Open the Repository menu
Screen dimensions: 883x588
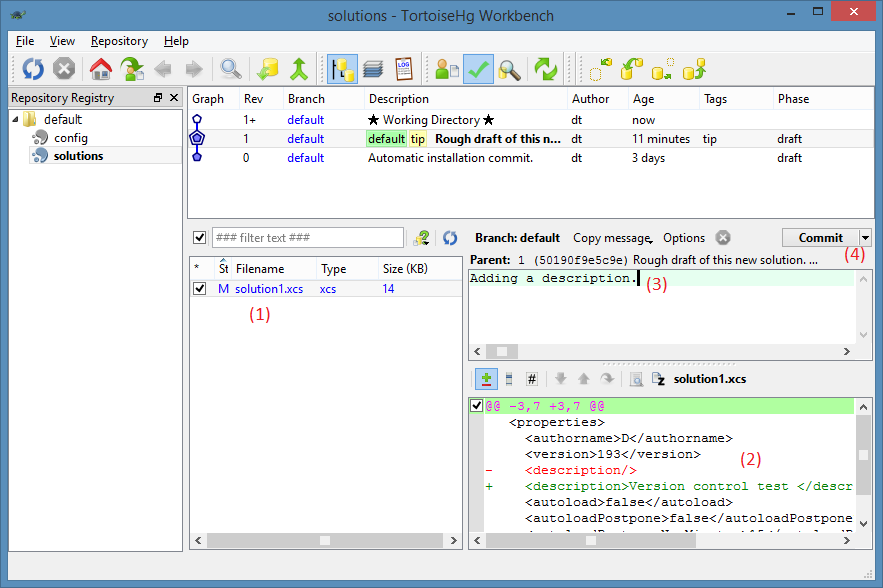tap(119, 41)
